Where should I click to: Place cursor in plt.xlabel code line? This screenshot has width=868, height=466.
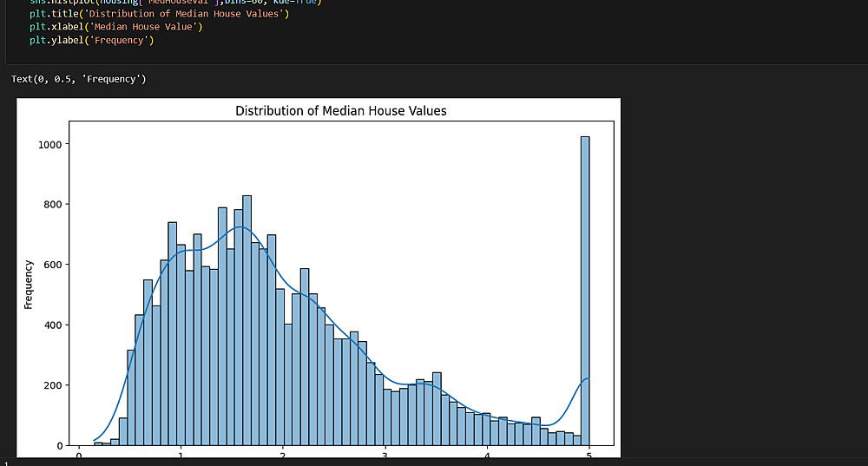pos(116,27)
